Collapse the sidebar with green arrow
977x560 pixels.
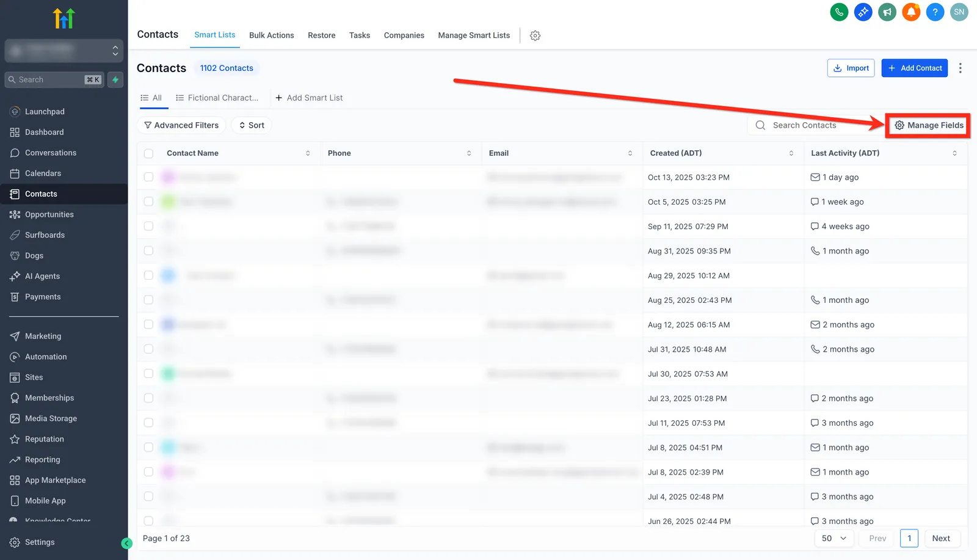[126, 543]
